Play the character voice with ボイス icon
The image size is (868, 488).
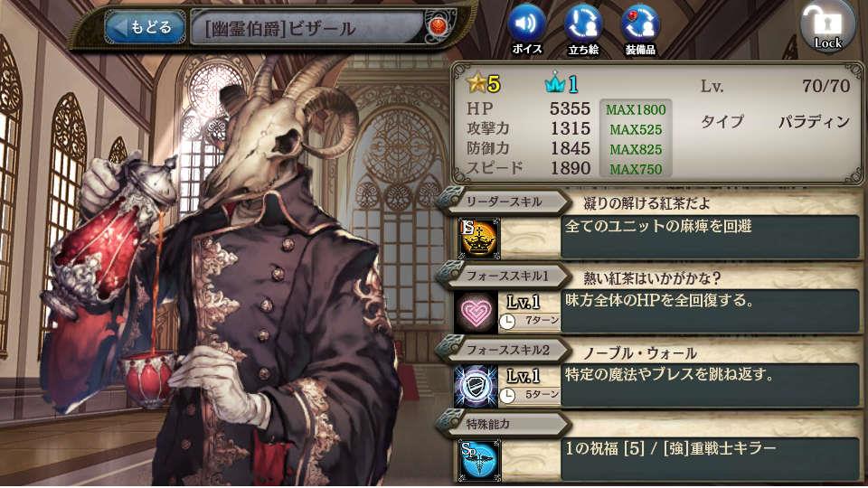(526, 29)
